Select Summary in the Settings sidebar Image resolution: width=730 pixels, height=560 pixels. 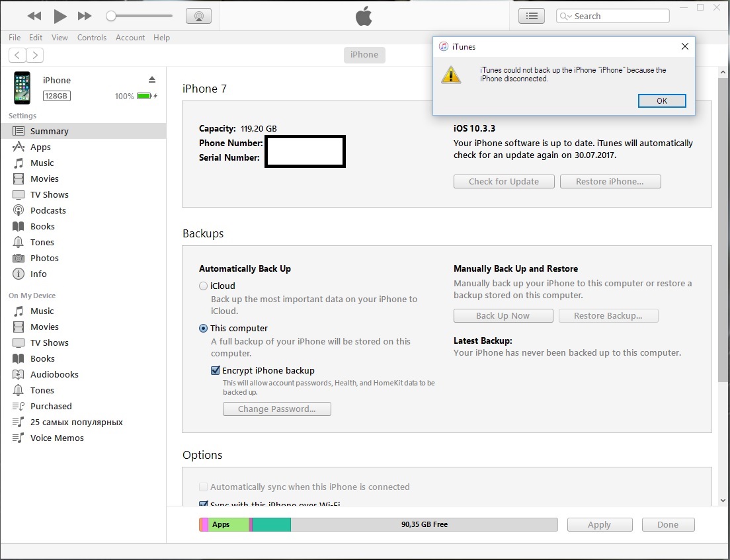click(x=83, y=132)
